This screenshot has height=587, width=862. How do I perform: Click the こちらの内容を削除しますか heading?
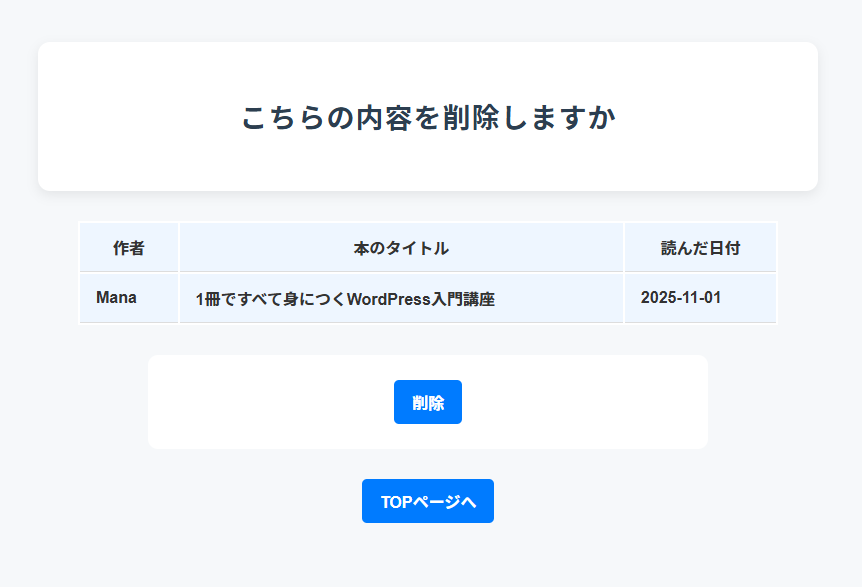coord(427,117)
